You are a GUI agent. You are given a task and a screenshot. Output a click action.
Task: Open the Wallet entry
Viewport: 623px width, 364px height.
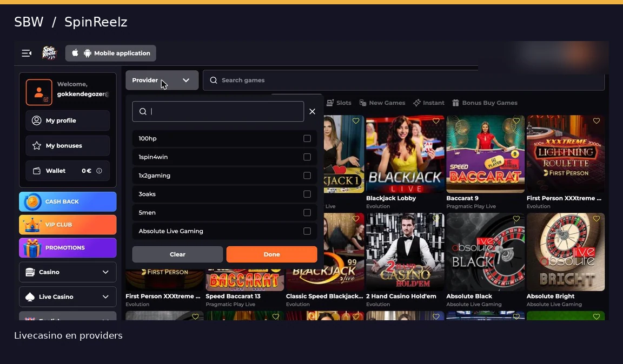coord(68,171)
